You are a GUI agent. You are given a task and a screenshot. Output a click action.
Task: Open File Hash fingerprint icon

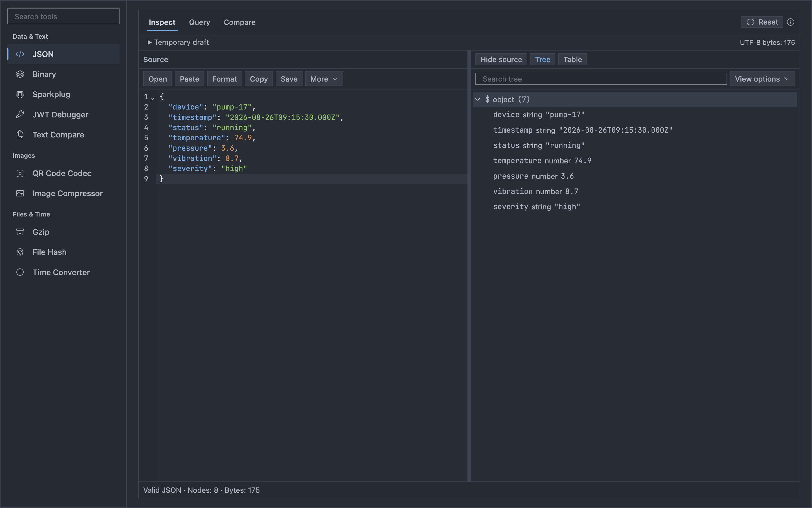[x=20, y=252]
